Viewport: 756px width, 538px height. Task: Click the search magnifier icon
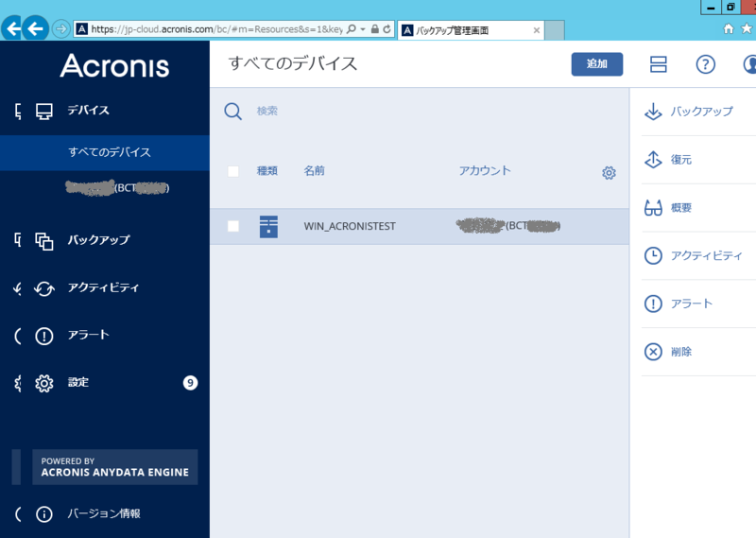pos(232,112)
